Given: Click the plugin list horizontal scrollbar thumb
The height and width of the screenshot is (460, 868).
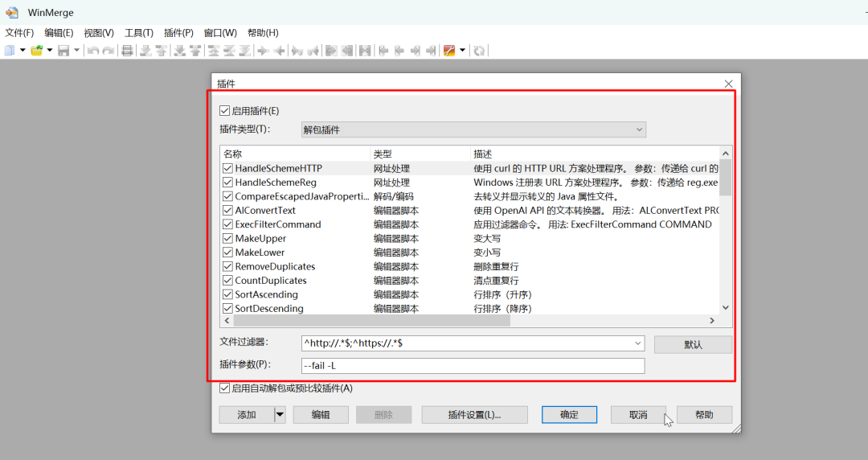Looking at the screenshot, I should (371, 320).
